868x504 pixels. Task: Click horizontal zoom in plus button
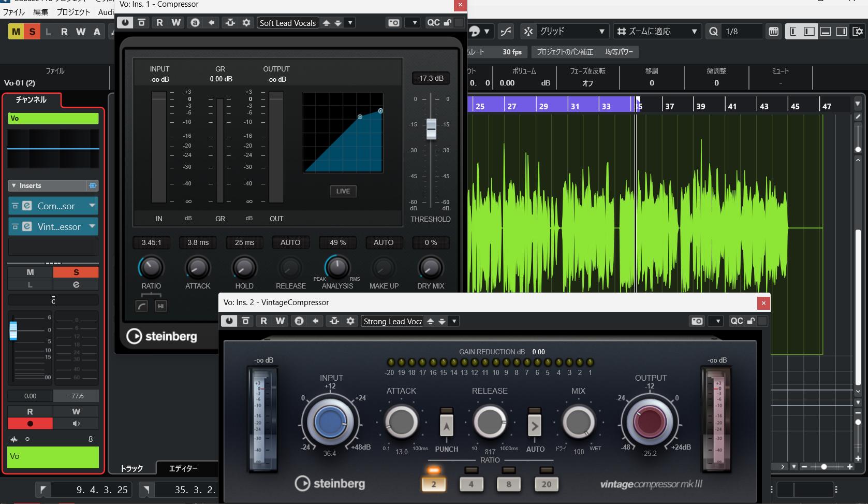pyautogui.click(x=850, y=467)
